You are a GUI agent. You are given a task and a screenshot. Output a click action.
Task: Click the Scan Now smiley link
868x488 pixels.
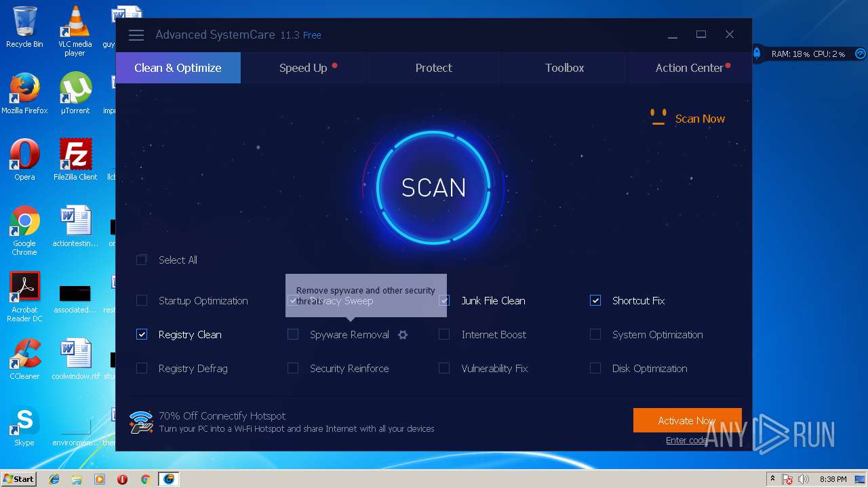688,118
